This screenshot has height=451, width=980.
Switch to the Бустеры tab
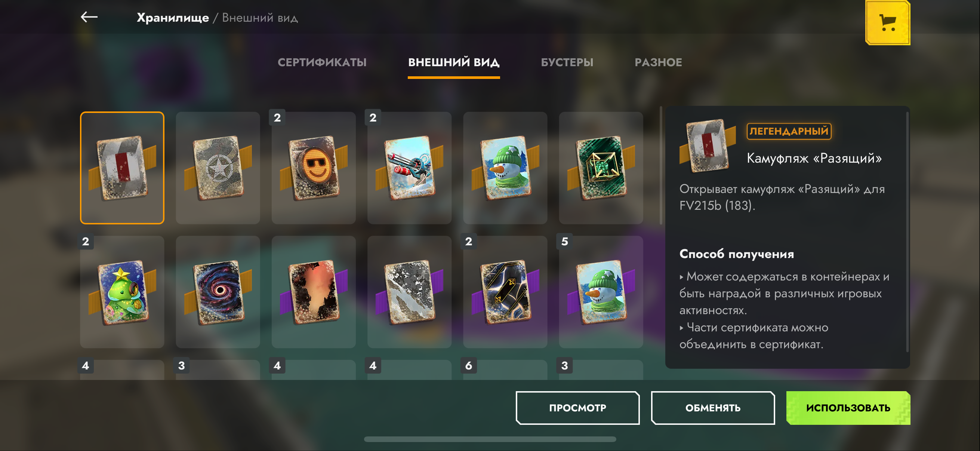tap(567, 62)
